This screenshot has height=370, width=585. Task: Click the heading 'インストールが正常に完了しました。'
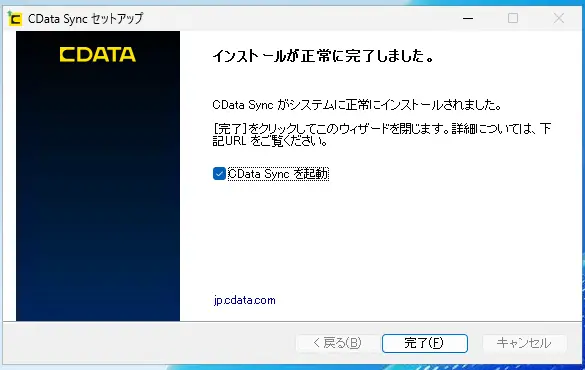pos(323,56)
